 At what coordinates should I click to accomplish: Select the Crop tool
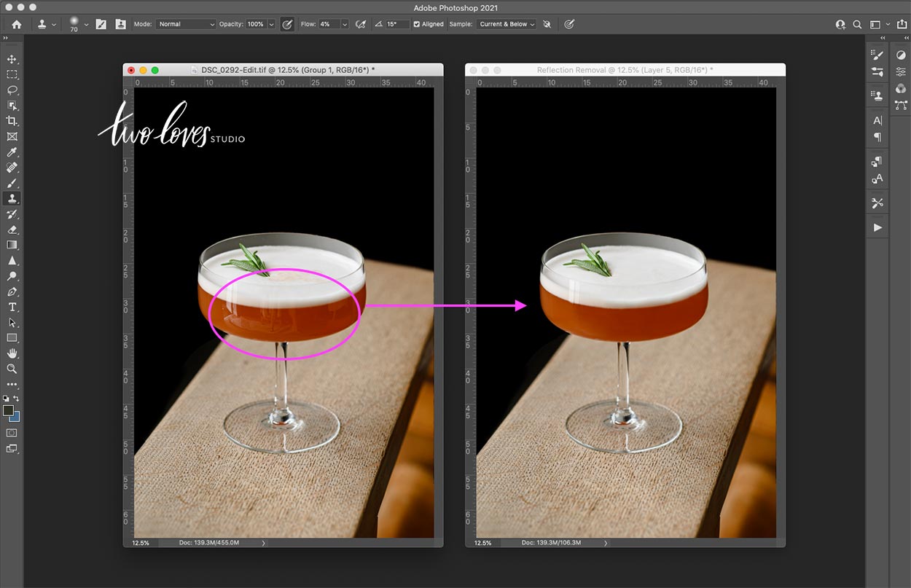(12, 121)
